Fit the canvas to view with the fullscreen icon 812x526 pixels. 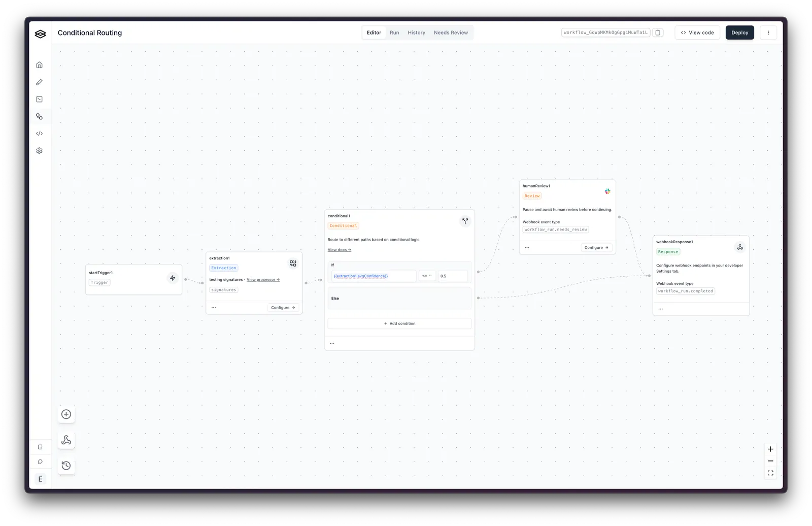770,473
